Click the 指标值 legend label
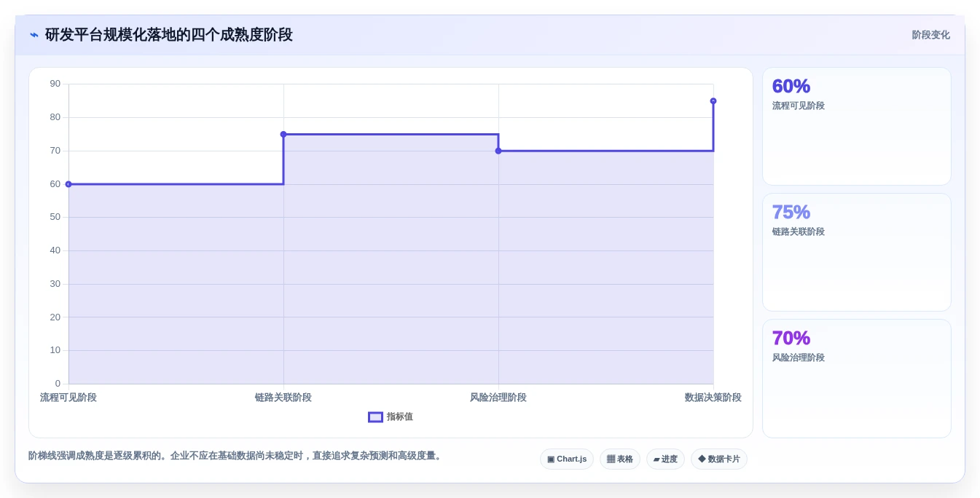The width and height of the screenshot is (980, 498). (x=400, y=417)
